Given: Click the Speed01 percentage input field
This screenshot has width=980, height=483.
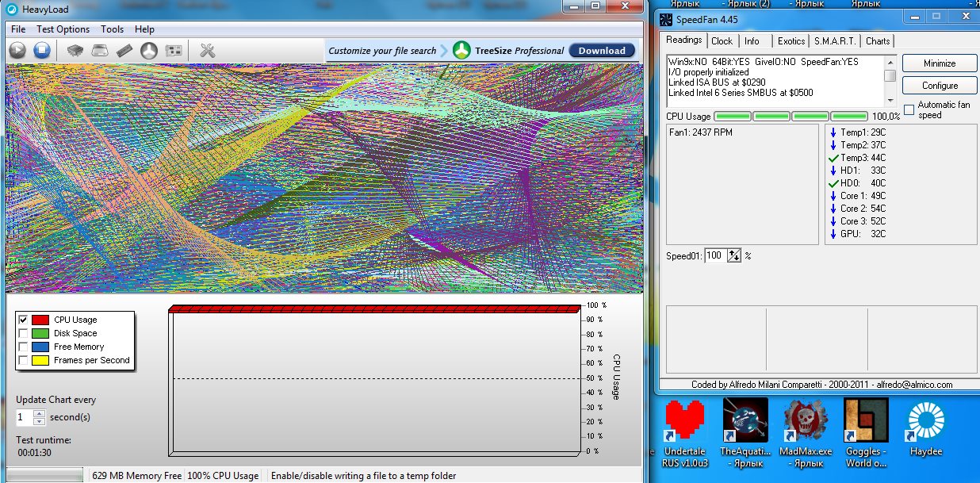Looking at the screenshot, I should click(x=714, y=255).
